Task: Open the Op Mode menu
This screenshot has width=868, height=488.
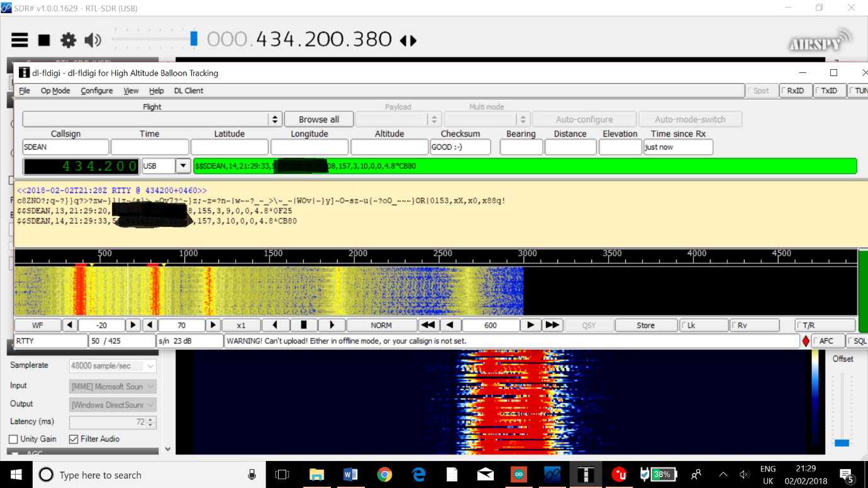Action: [55, 91]
